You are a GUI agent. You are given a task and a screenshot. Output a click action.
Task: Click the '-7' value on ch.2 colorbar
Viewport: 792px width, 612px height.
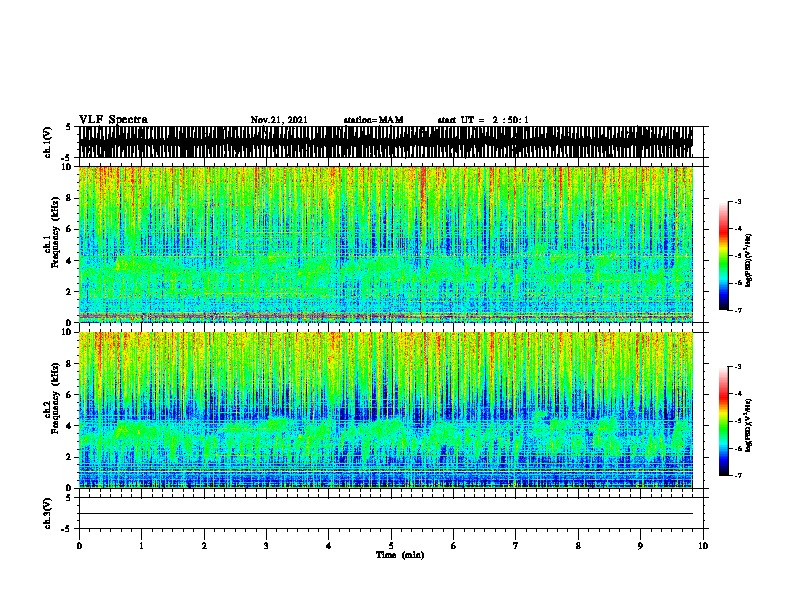click(x=738, y=476)
